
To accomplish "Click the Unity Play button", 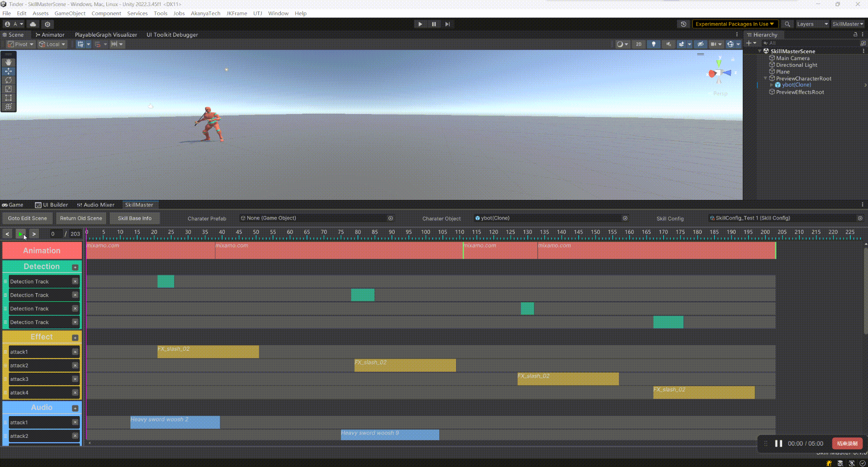I will pyautogui.click(x=420, y=24).
